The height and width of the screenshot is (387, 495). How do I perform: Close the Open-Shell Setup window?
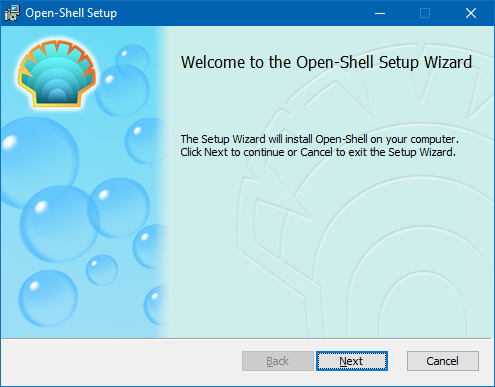coord(471,13)
